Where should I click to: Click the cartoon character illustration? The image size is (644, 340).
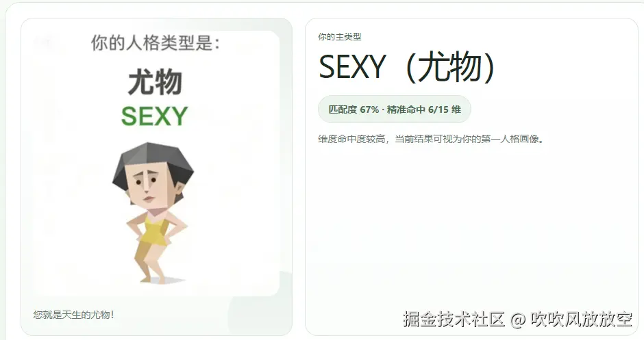[153, 213]
